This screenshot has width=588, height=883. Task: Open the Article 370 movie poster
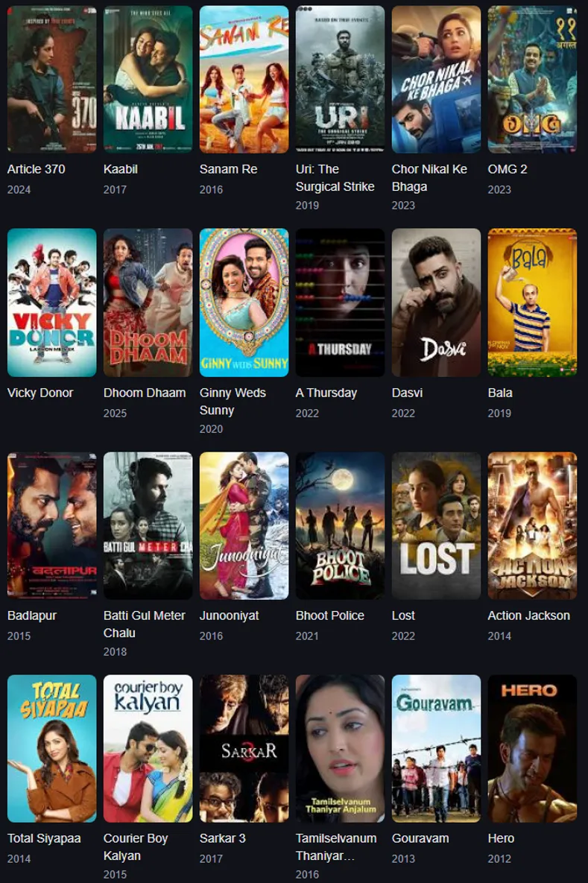pyautogui.click(x=52, y=80)
